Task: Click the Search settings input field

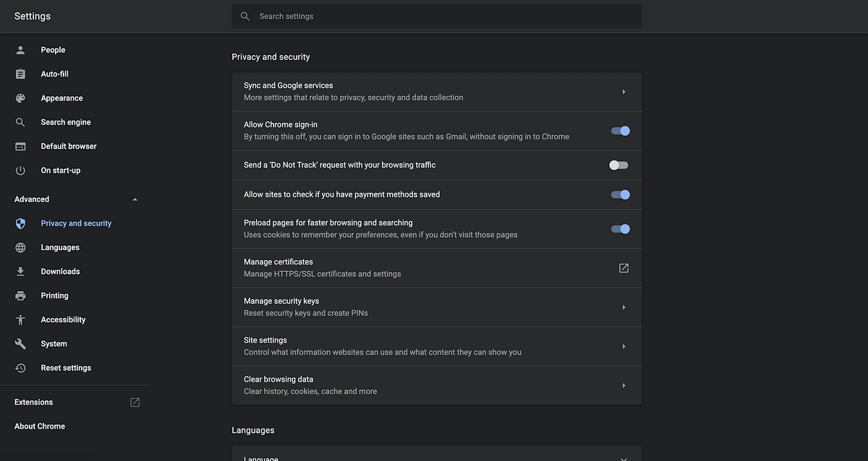Action: [x=437, y=16]
